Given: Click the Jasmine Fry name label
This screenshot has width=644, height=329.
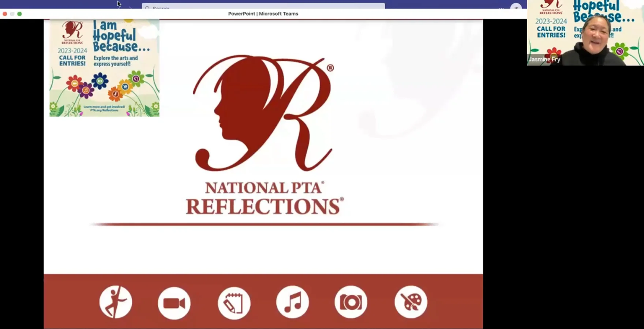Looking at the screenshot, I should (x=544, y=59).
